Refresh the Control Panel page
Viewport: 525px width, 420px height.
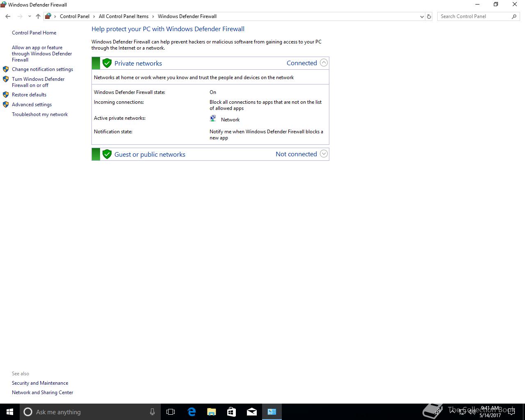429,16
